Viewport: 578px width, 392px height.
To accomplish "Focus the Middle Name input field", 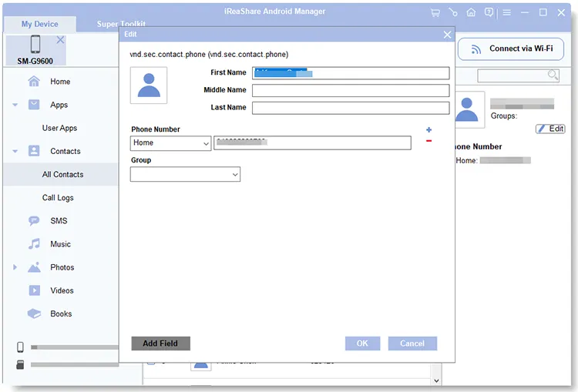I will pos(351,90).
